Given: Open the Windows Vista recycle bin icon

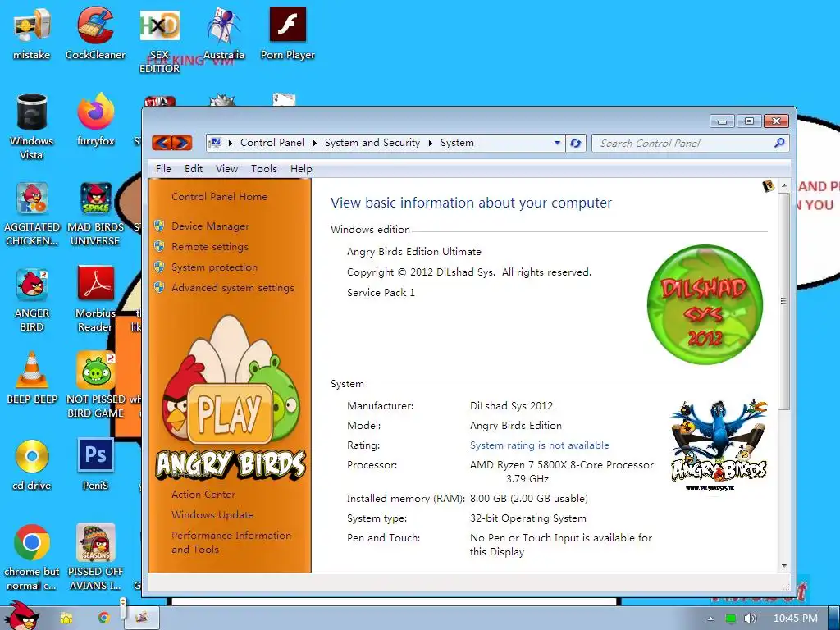Looking at the screenshot, I should [31, 126].
